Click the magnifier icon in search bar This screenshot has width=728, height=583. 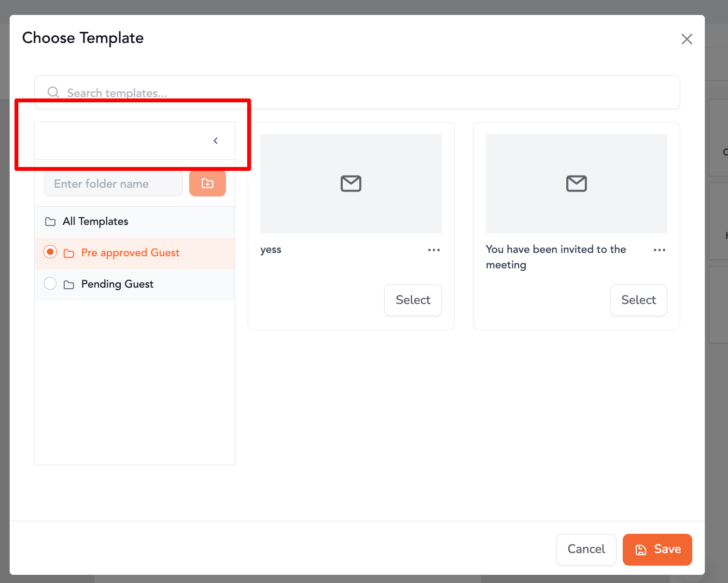[53, 92]
